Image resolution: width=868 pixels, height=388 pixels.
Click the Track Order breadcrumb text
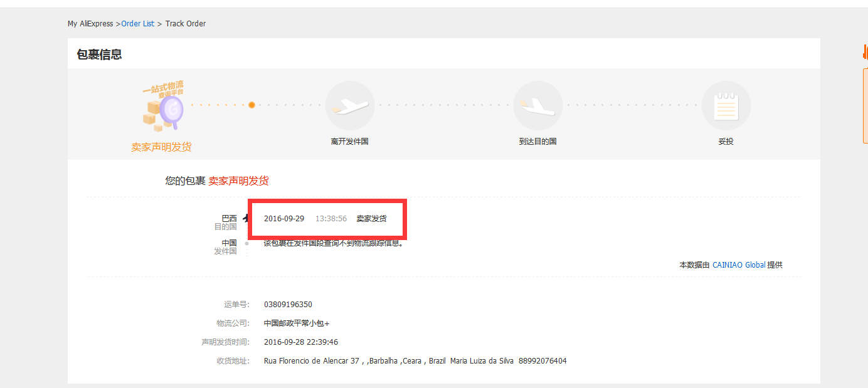point(186,24)
